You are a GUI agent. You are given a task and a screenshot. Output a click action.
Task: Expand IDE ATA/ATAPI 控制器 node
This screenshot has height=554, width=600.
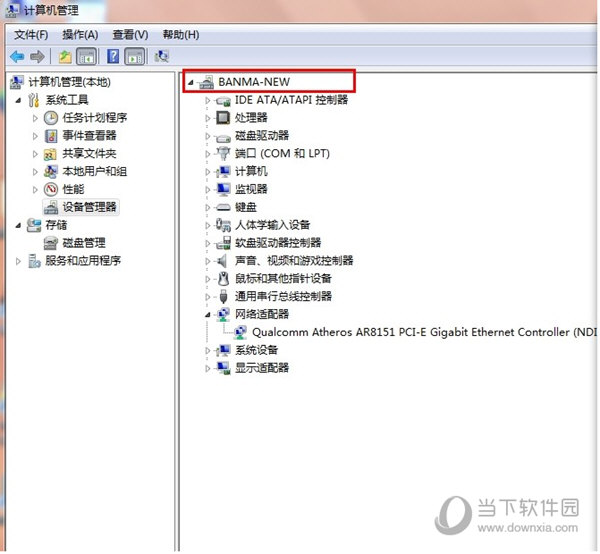pos(208,101)
